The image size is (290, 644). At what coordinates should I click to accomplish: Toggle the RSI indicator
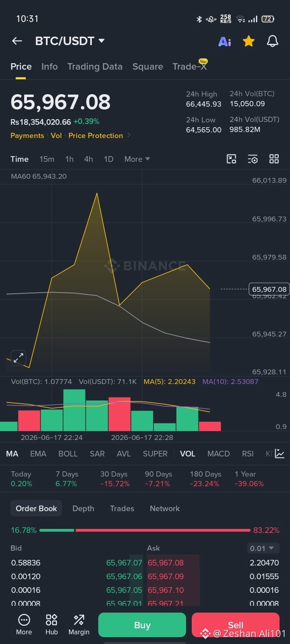pos(248,454)
